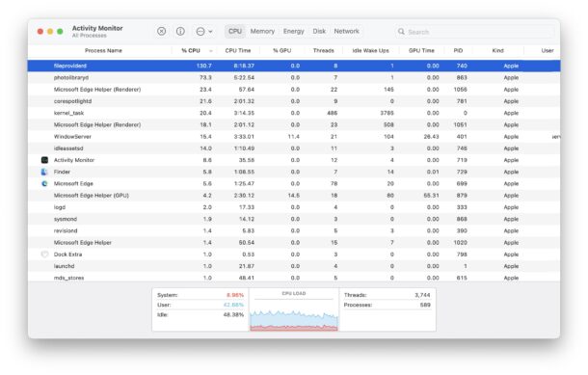Viewport: 588px width, 375px height.
Task: Switch to the CPU tab
Action: pyautogui.click(x=235, y=31)
